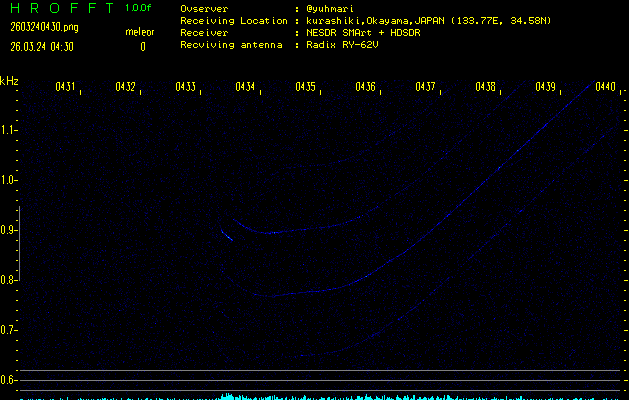Select the 26.03.24 04:30 timestamp
Viewport: 629px width, 400px height.
click(43, 46)
